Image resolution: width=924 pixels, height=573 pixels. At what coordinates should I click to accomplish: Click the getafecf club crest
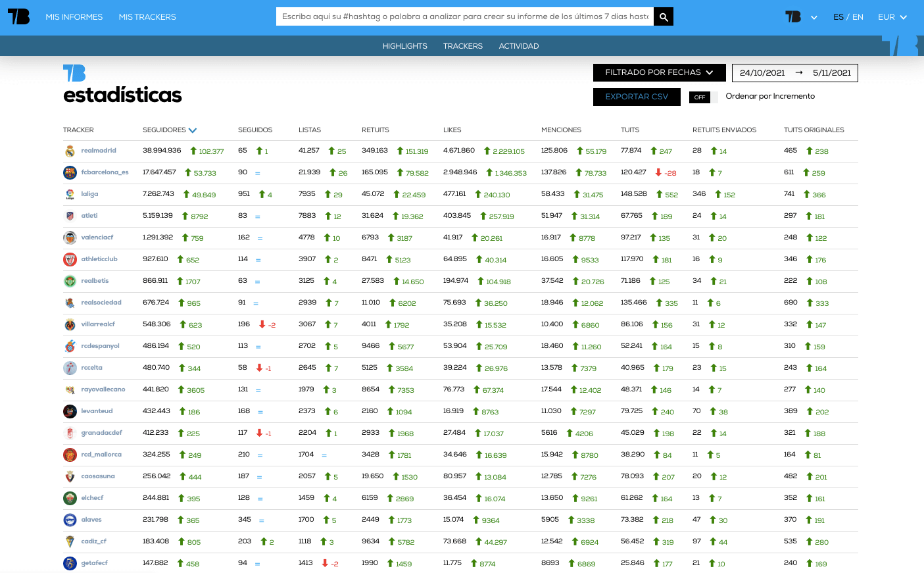(70, 563)
